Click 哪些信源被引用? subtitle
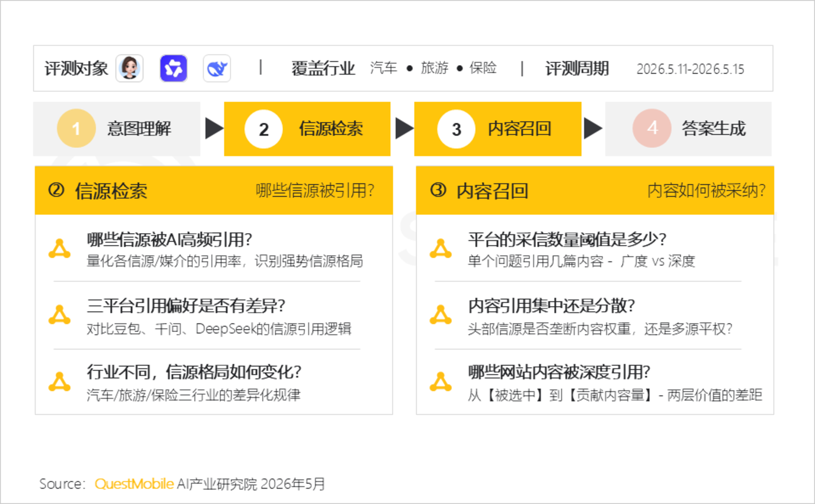This screenshot has width=815, height=504. coord(315,191)
